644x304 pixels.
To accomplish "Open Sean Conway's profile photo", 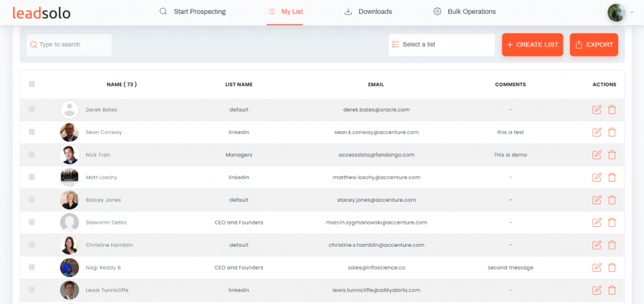I will click(x=69, y=132).
